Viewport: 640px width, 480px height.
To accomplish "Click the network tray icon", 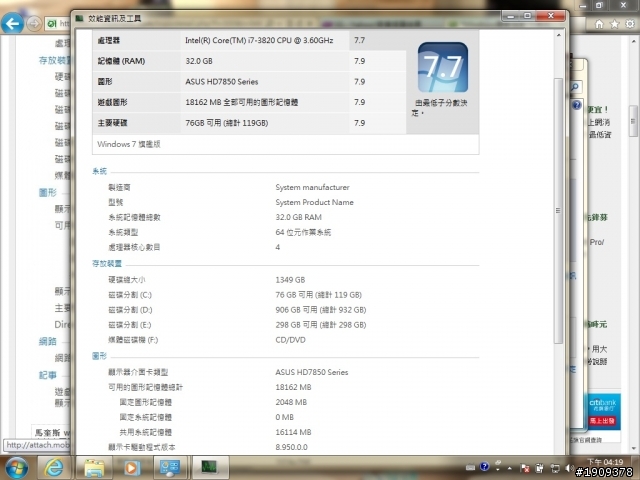I will click(554, 468).
